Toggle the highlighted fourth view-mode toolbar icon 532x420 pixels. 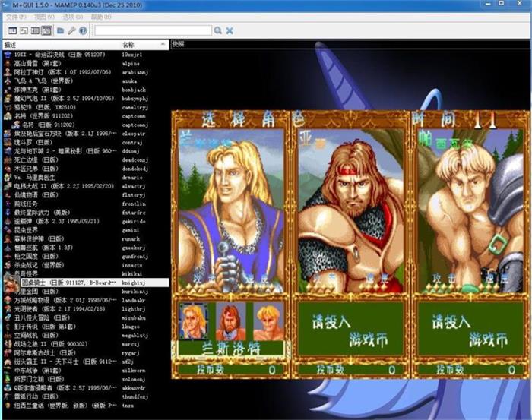(x=46, y=30)
